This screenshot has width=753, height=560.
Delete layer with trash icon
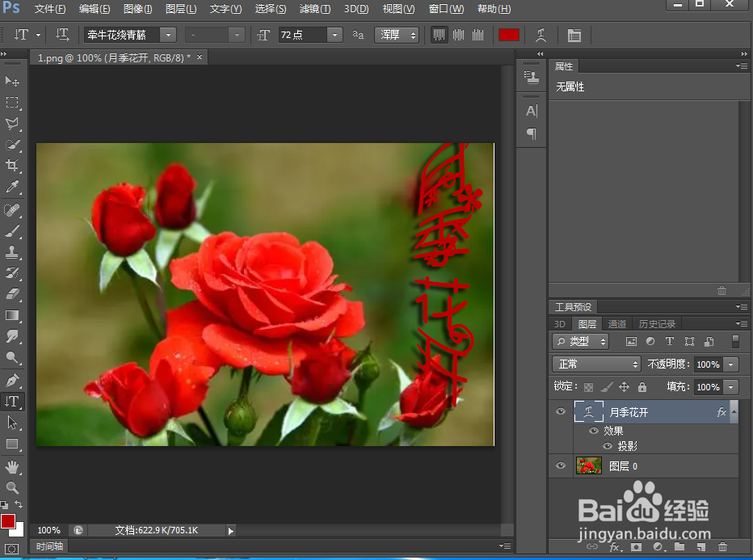pyautogui.click(x=722, y=546)
